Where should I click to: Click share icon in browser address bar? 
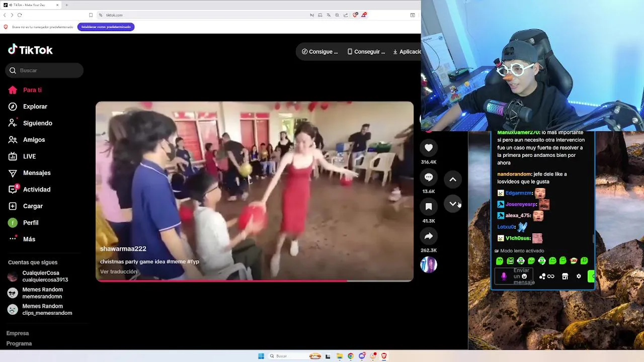(346, 15)
